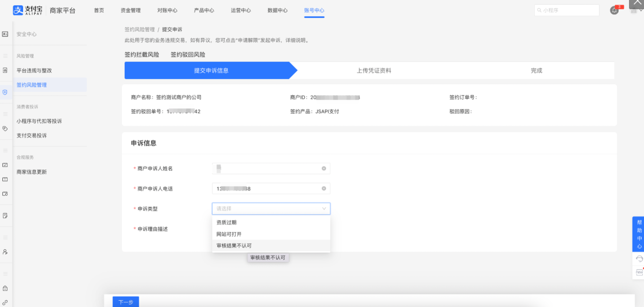Click the price tag icon in sidebar
The width and height of the screenshot is (644, 307).
[5, 129]
